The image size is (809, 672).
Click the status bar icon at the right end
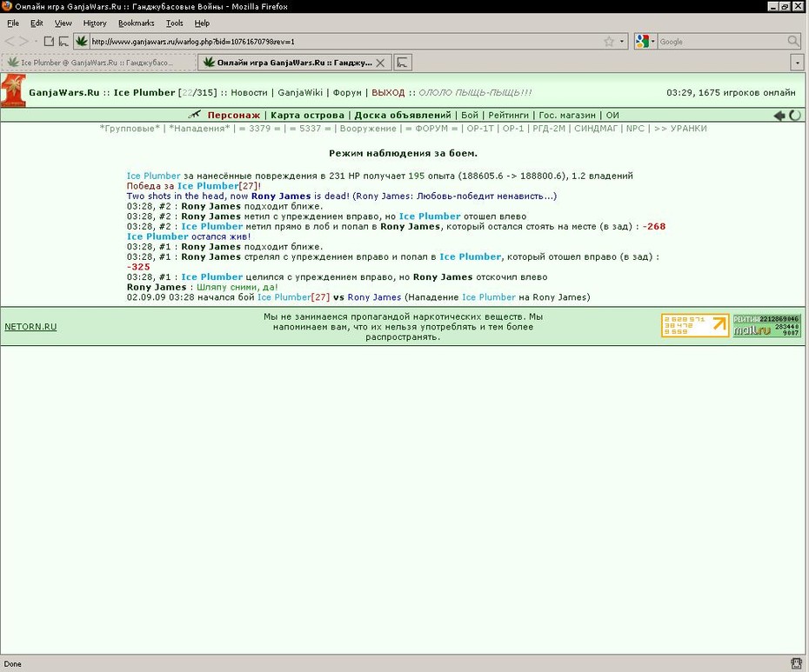796,664
